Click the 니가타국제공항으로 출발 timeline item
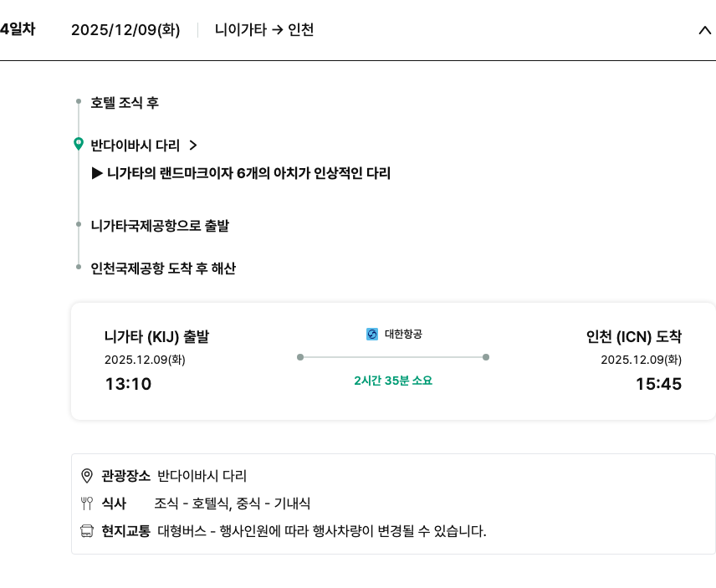 [x=160, y=226]
